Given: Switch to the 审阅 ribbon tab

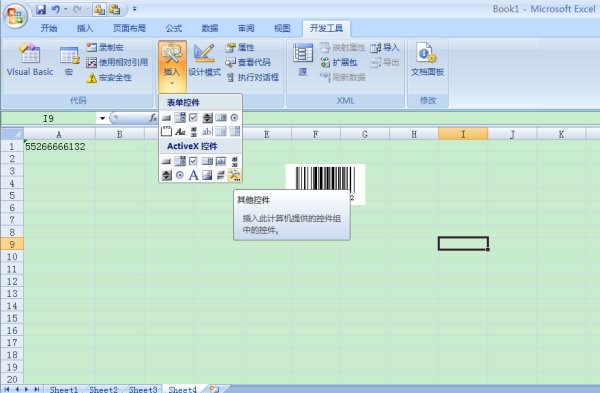Looking at the screenshot, I should click(x=246, y=28).
